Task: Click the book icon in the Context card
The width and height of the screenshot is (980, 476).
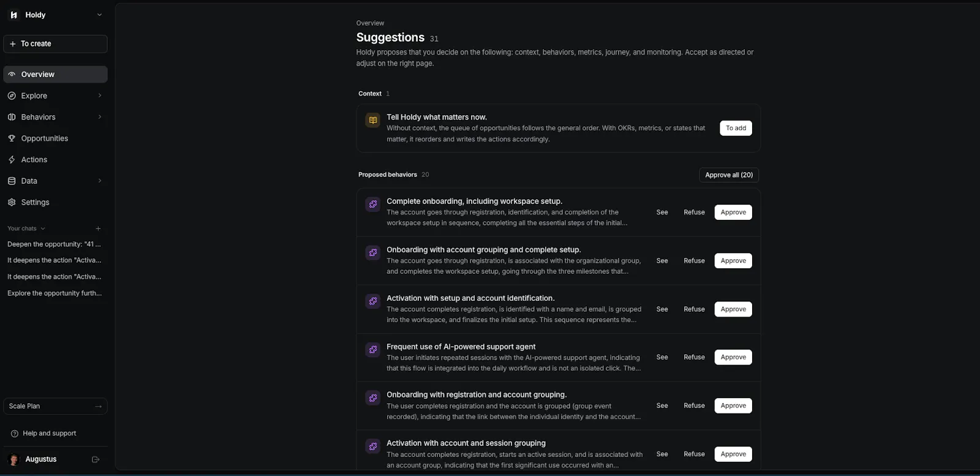Action: click(373, 120)
